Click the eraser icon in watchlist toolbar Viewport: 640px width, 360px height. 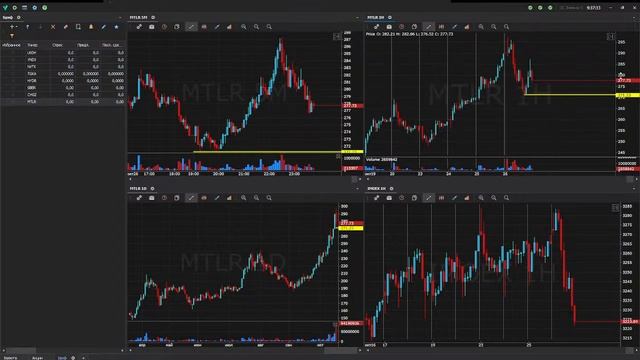coord(65,27)
